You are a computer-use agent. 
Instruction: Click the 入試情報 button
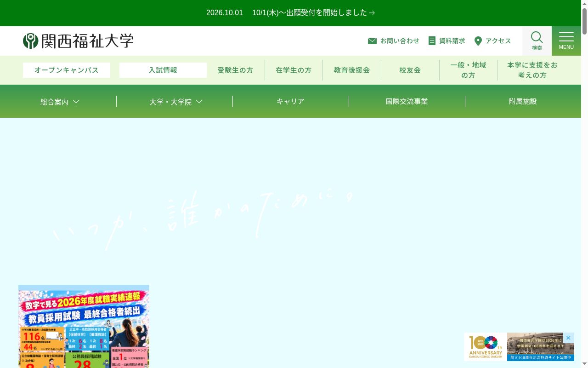163,70
